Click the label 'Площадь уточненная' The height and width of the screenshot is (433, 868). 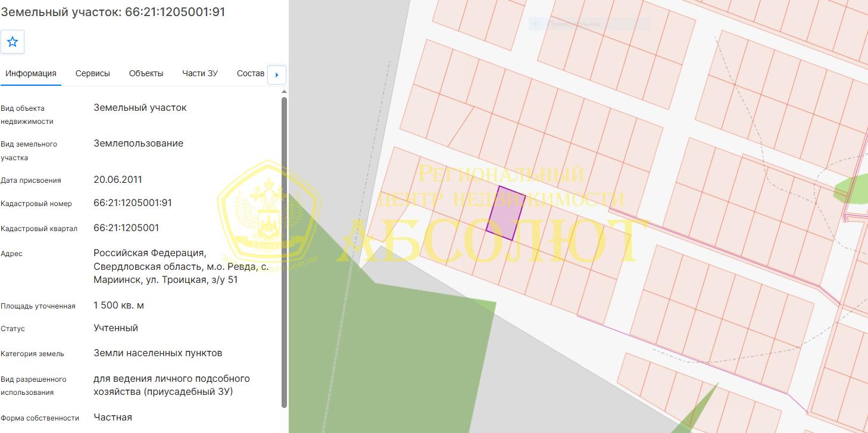[38, 306]
